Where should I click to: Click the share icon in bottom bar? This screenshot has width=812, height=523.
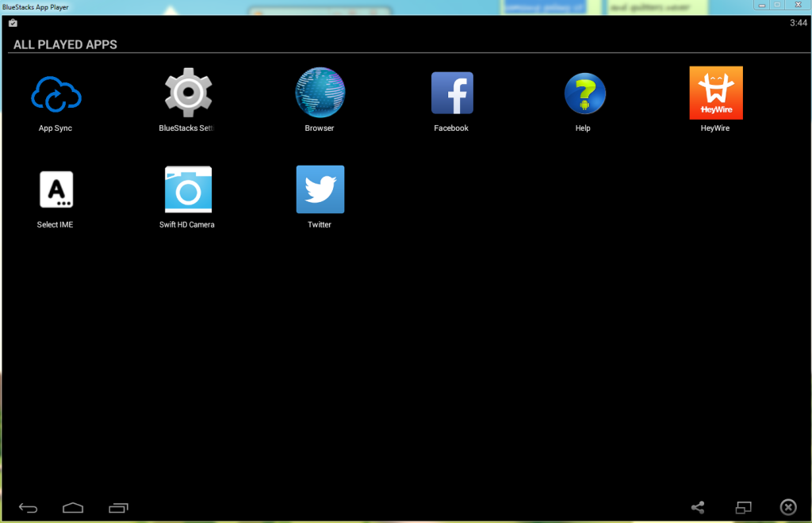[698, 507]
